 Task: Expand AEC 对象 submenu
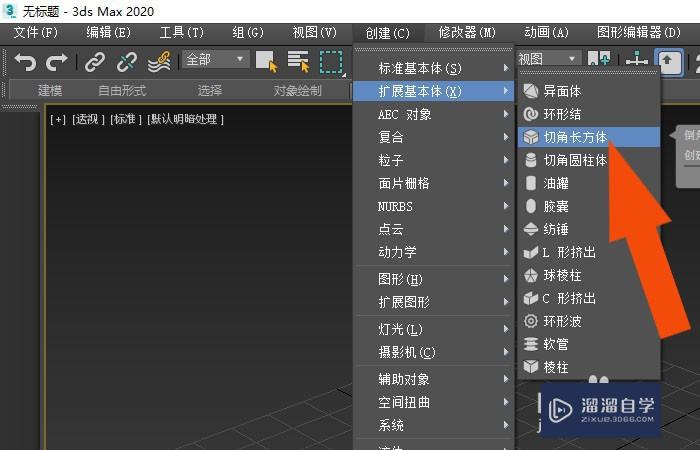click(x=433, y=114)
